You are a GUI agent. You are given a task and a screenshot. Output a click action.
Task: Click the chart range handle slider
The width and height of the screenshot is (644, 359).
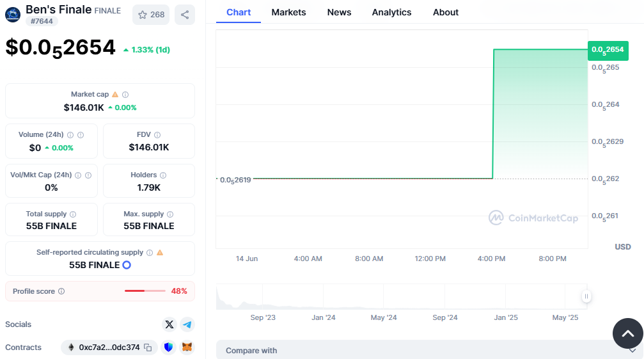click(x=586, y=296)
